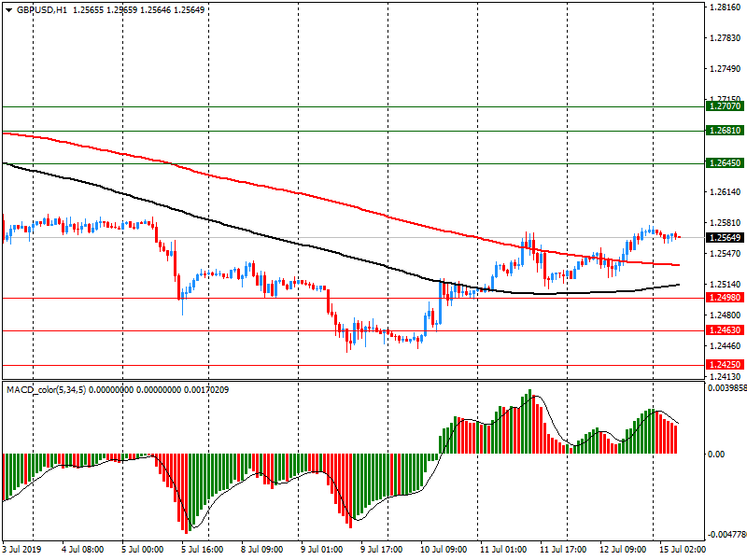Image resolution: width=747 pixels, height=560 pixels.
Task: Click the 1.27830 price scale value
Action: (x=726, y=38)
